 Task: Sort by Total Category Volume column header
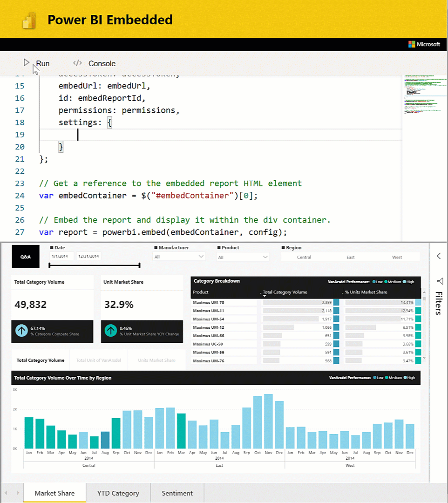285,292
